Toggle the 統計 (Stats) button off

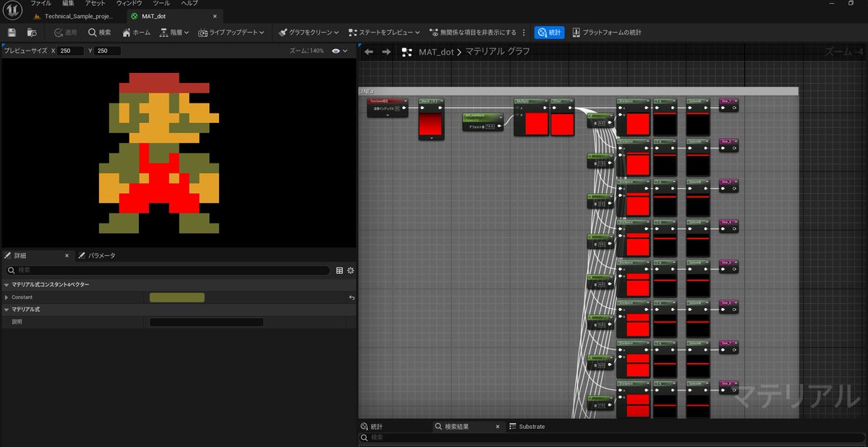pos(550,33)
